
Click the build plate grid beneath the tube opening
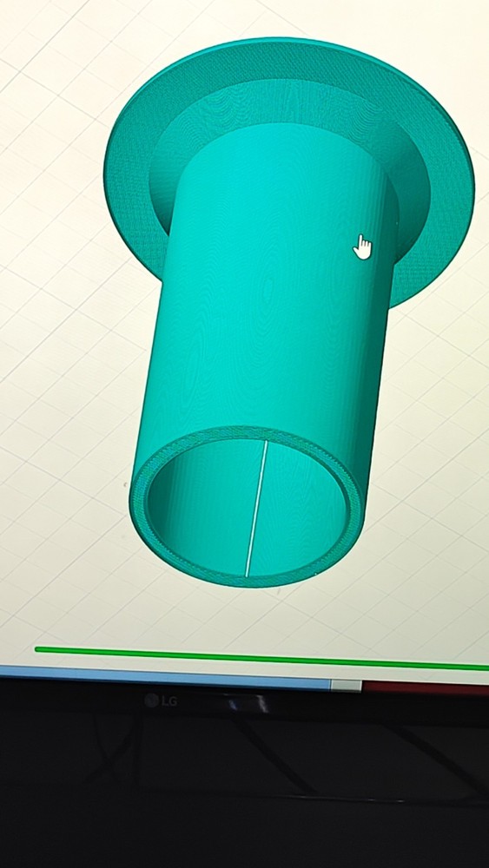tap(249, 615)
